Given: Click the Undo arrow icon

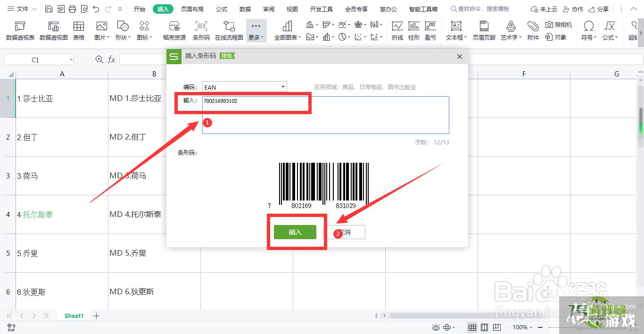Looking at the screenshot, I should pos(96,9).
